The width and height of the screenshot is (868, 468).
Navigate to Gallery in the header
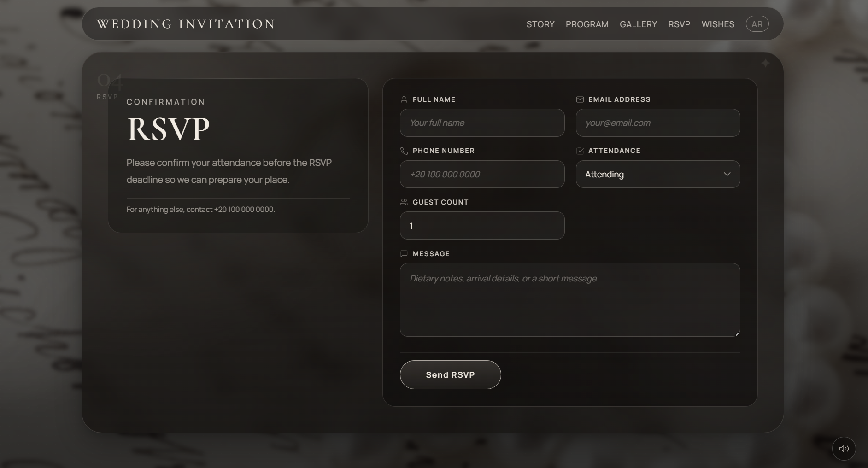(x=638, y=24)
